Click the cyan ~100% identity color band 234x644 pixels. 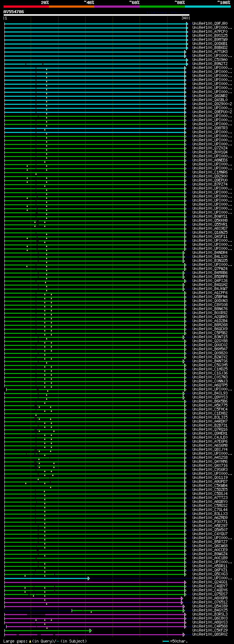pos(208,6)
